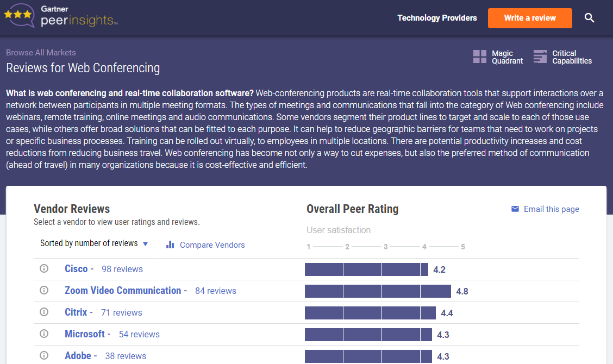
Task: Select the Microsoft vendor link
Action: coord(85,334)
